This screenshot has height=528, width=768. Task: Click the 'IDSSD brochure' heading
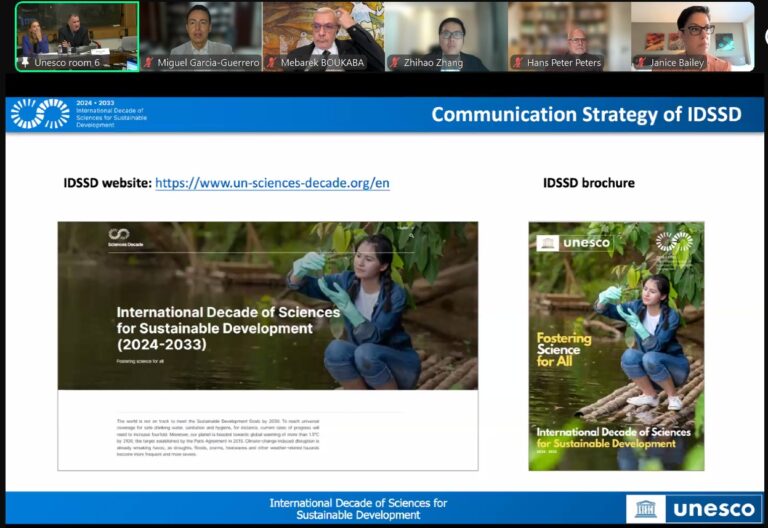589,183
